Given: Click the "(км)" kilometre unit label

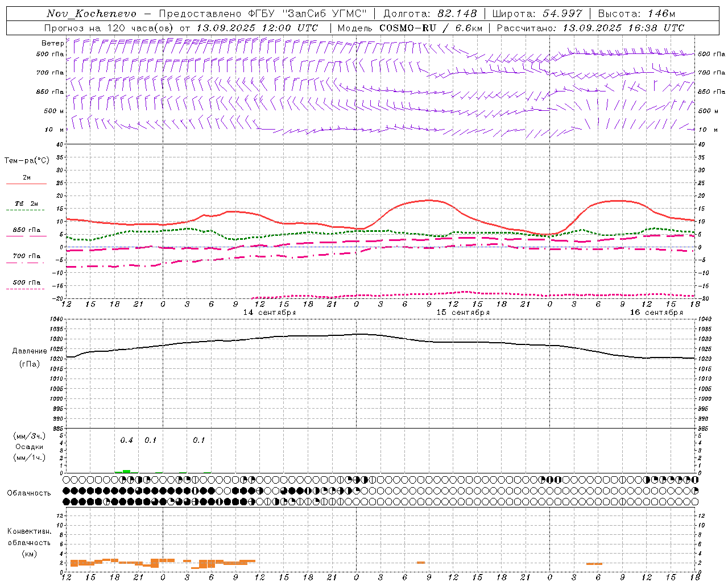Looking at the screenshot, I should (x=30, y=554).
